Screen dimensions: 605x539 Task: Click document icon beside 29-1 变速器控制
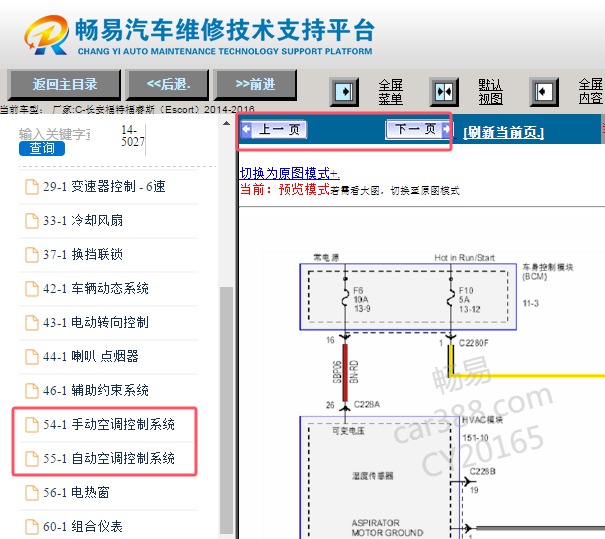(32, 187)
